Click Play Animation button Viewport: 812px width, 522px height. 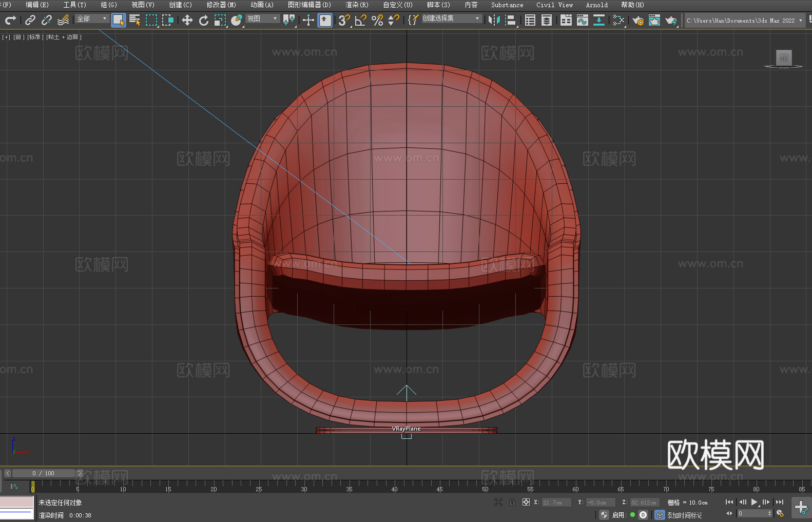tap(755, 502)
